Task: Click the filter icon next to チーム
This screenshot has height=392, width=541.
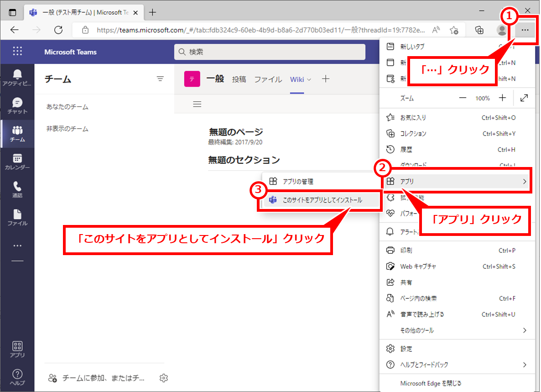Action: (160, 79)
